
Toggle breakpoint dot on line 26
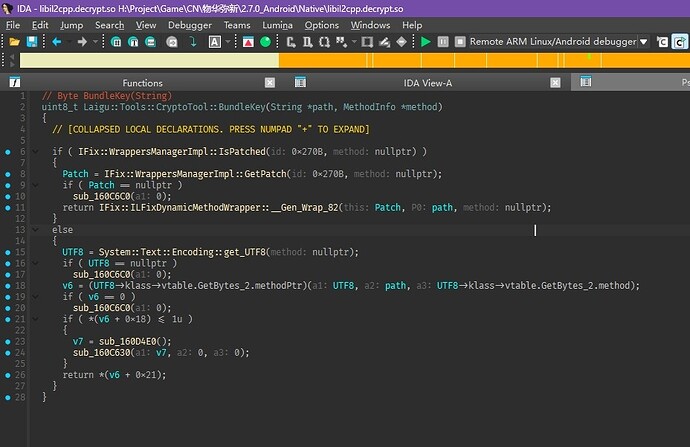pos(7,375)
